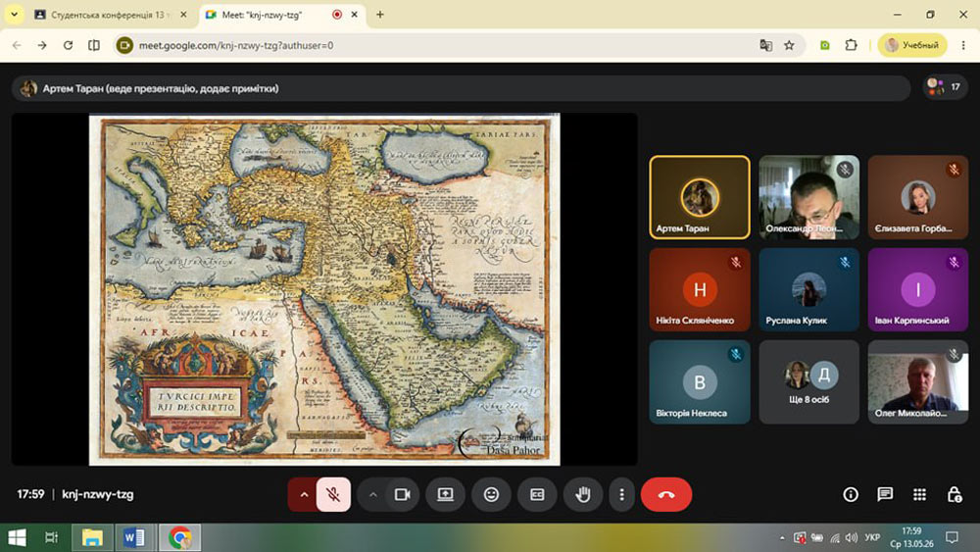This screenshot has width=980, height=552.
Task: Toggle the microphone mute button
Action: click(333, 494)
